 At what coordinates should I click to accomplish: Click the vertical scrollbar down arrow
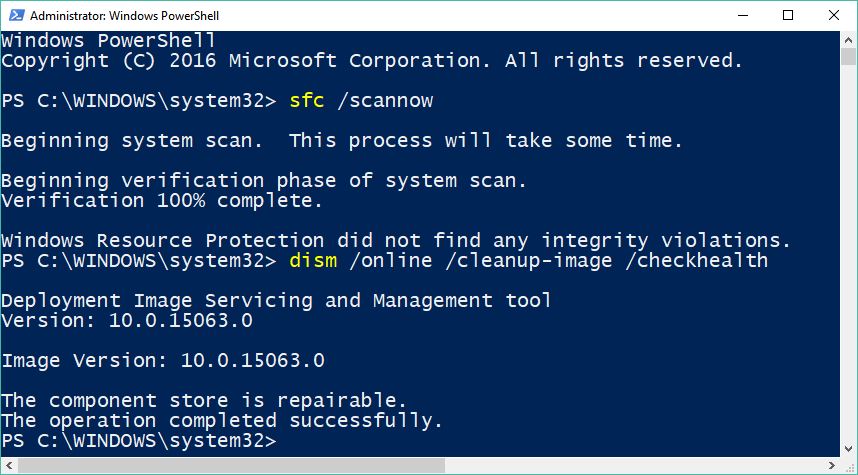(x=848, y=449)
